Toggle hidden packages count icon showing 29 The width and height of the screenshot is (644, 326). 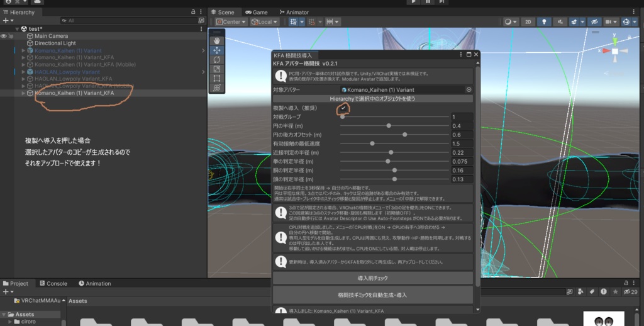(630, 292)
